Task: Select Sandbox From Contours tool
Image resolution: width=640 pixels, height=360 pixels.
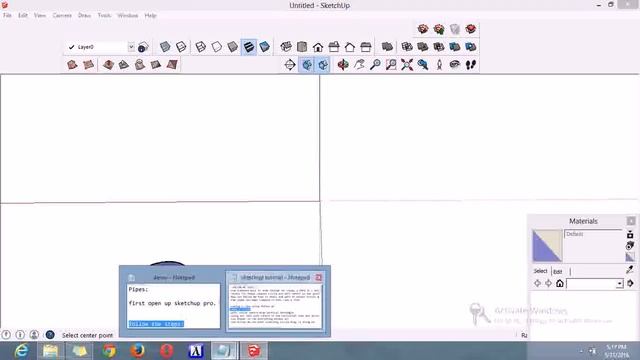Action: point(72,64)
